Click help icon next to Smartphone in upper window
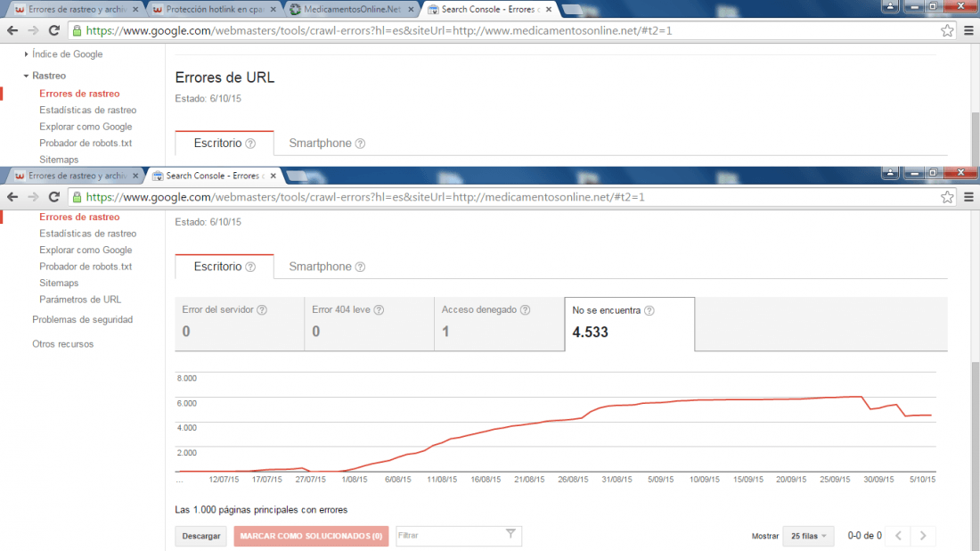The image size is (980, 551). click(360, 144)
